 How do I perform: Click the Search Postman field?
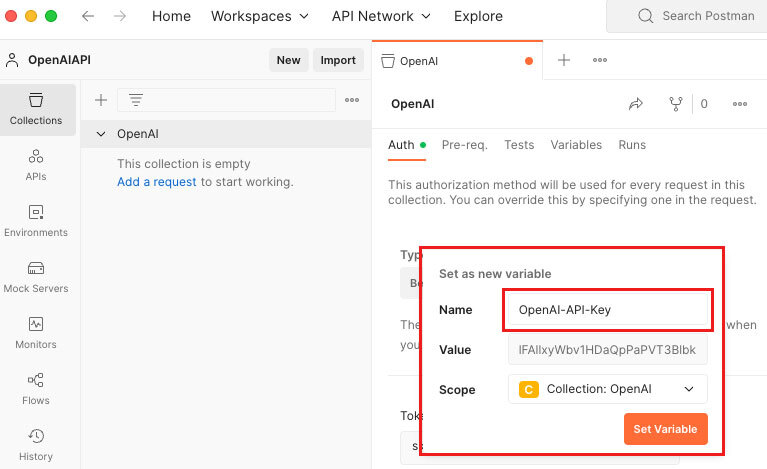click(687, 16)
